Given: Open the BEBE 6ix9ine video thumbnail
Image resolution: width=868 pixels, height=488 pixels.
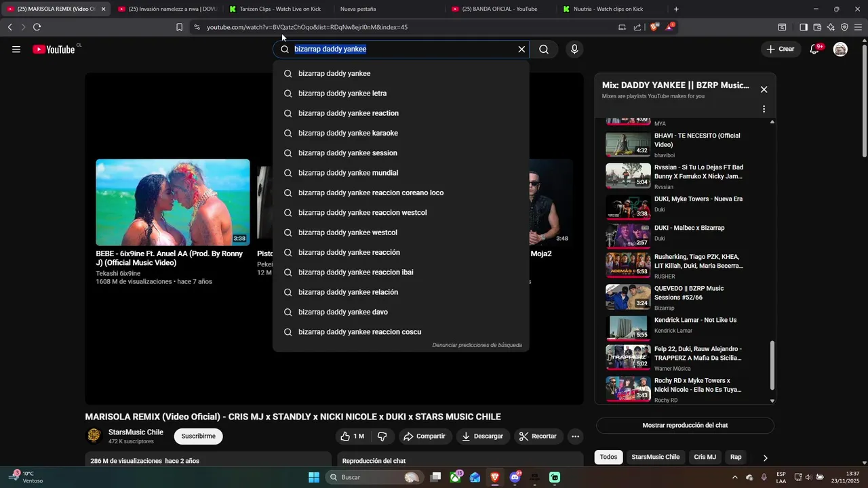Looking at the screenshot, I should (x=173, y=202).
